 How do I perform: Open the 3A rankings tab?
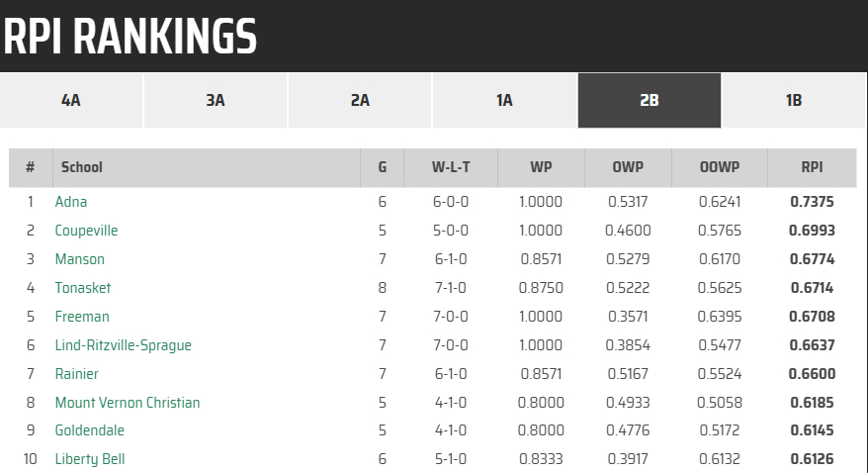[x=216, y=100]
